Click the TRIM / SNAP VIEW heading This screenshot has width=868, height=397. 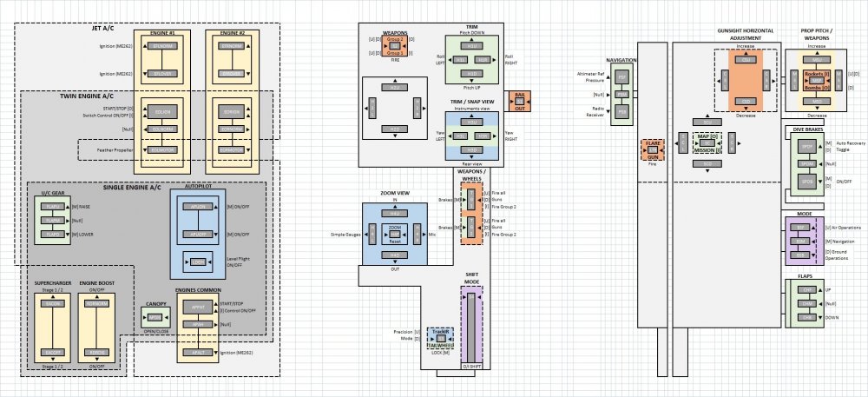(x=471, y=102)
